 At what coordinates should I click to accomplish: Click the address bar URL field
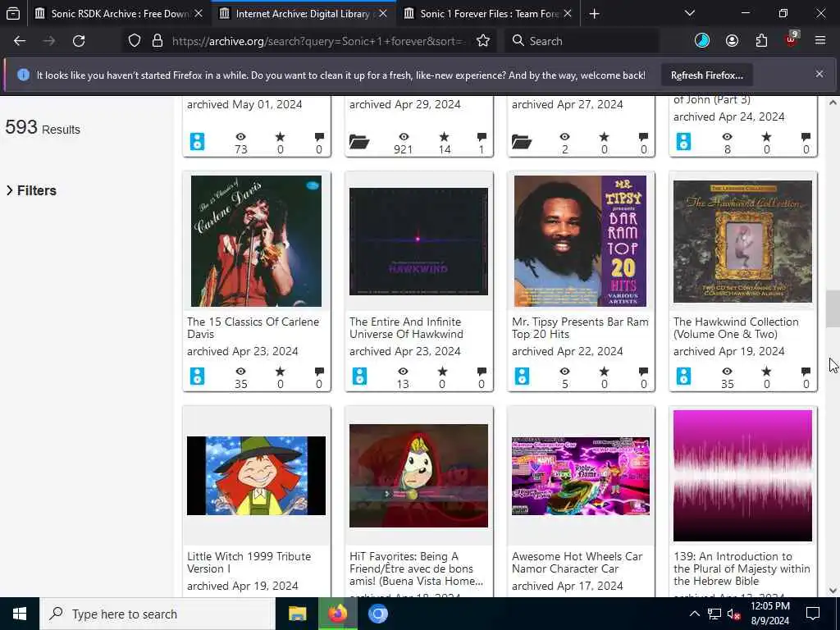tap(319, 41)
